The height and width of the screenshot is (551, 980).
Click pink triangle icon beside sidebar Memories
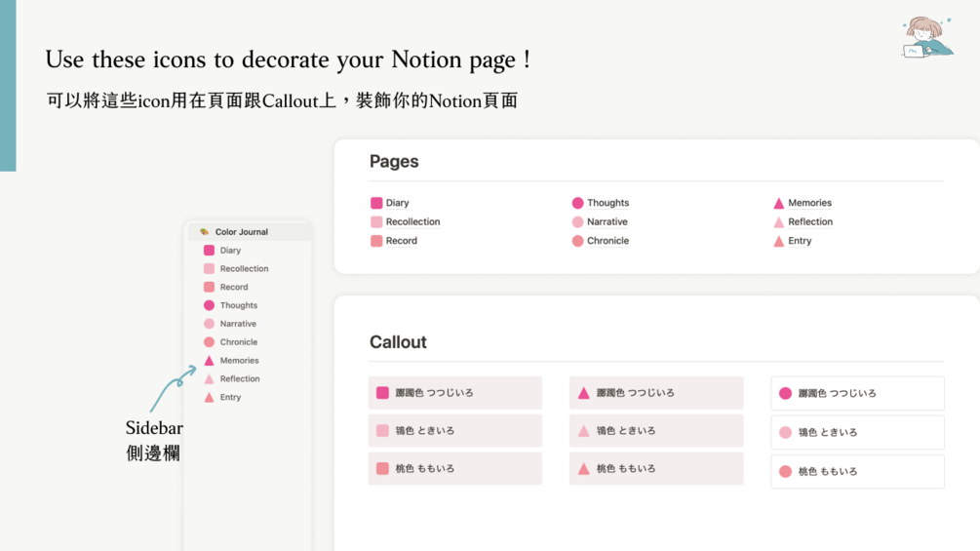[209, 361]
